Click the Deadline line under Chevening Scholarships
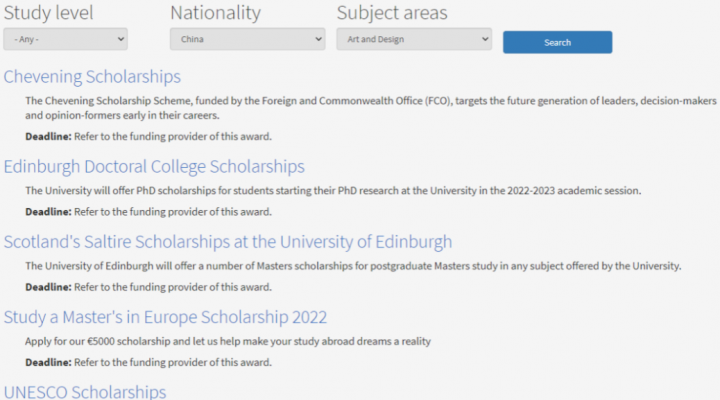 pyautogui.click(x=148, y=136)
